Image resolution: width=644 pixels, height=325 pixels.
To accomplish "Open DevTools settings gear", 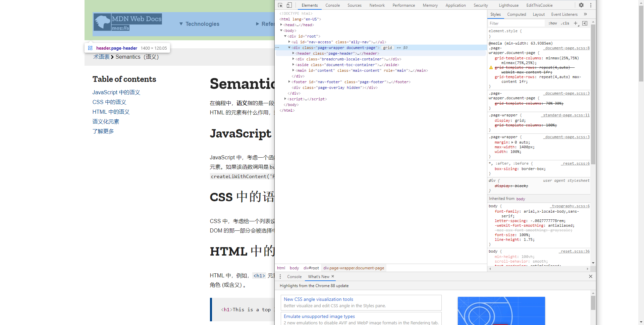I will click(x=581, y=5).
